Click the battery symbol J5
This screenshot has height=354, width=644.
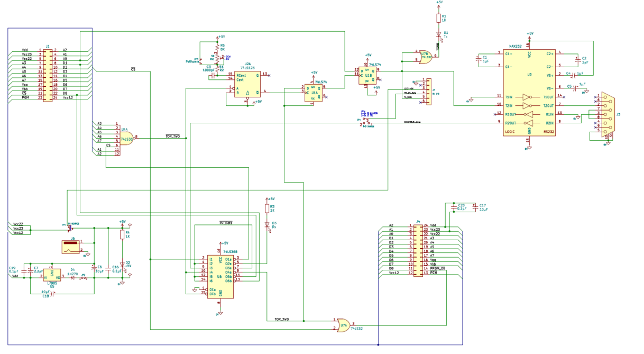coord(71,247)
